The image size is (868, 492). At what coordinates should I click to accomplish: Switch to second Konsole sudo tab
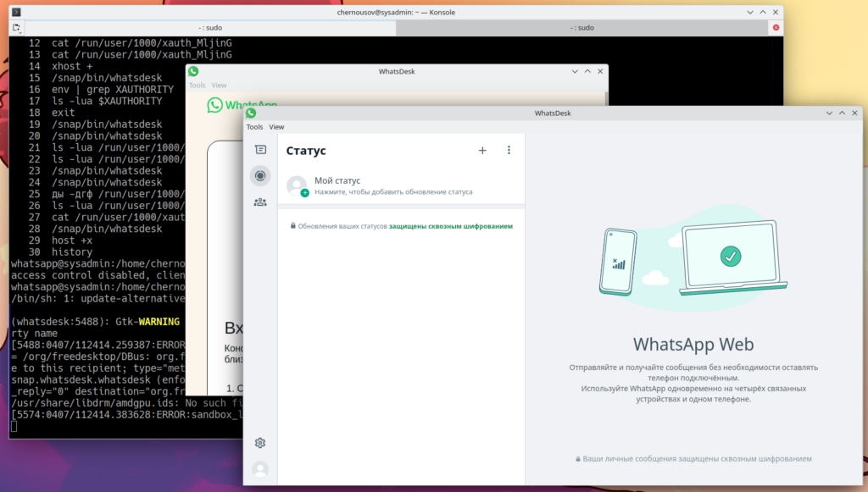pyautogui.click(x=580, y=28)
